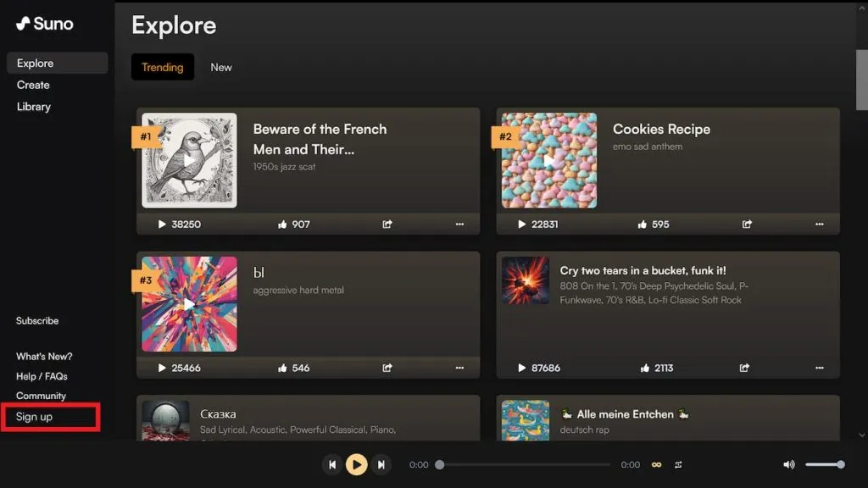Viewport: 868px width, 488px height.
Task: Open the three-dot menu for the Ы song
Action: tap(459, 368)
